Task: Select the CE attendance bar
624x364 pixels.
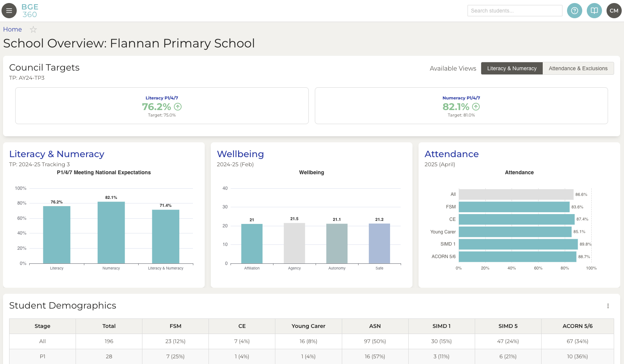Action: click(x=517, y=219)
